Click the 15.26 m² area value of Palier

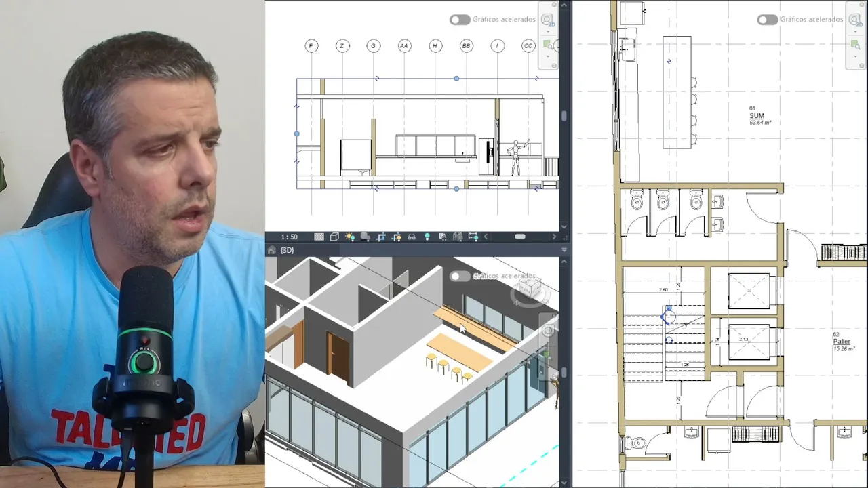pos(844,348)
